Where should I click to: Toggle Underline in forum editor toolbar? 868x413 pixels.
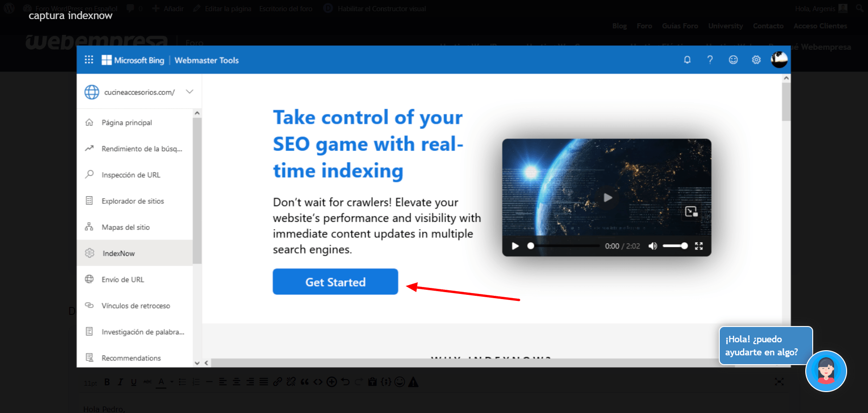point(134,382)
